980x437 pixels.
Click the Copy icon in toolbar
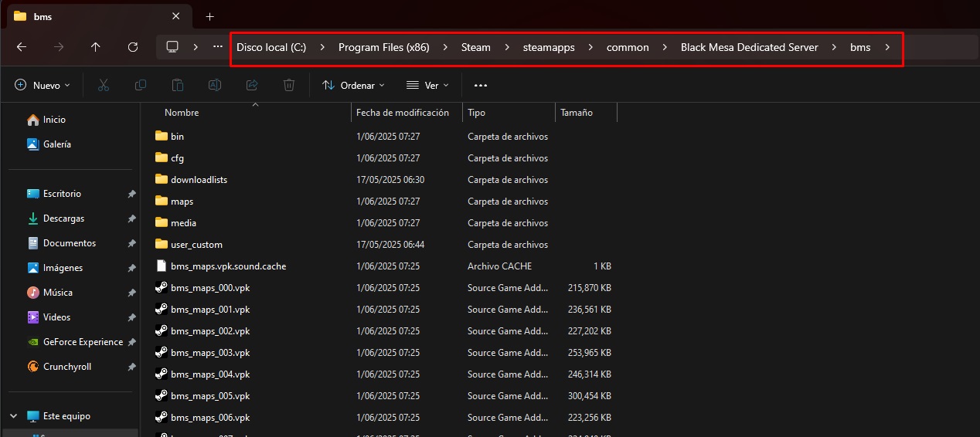[x=141, y=85]
